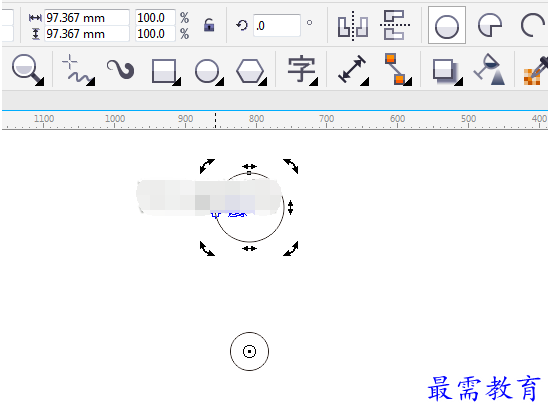Open the Connector tool flyout arrow

pyautogui.click(x=408, y=82)
